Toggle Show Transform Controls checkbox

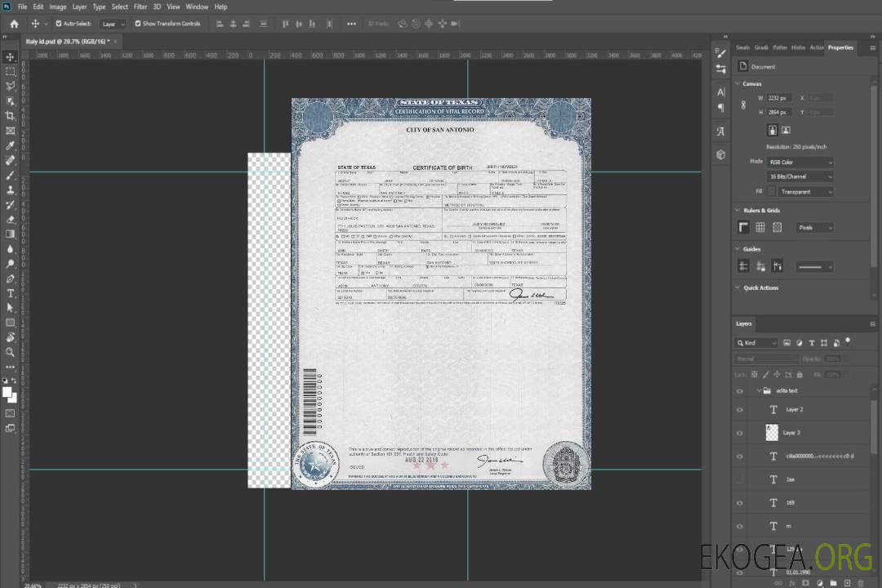(x=138, y=24)
